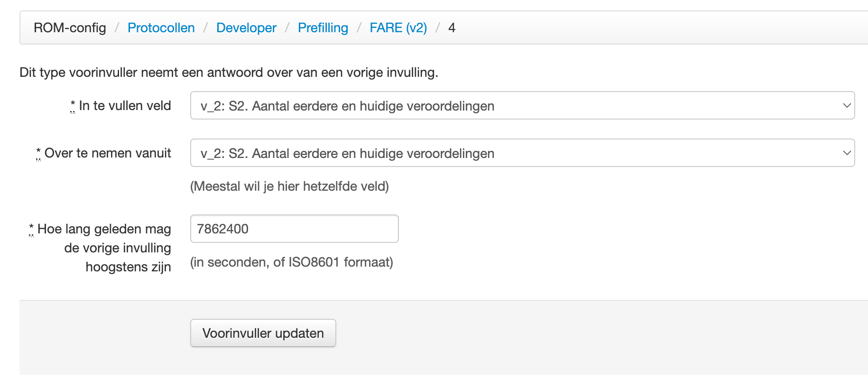868x389 pixels.
Task: Click the FARE (v2) breadcrumb link
Action: (x=398, y=28)
